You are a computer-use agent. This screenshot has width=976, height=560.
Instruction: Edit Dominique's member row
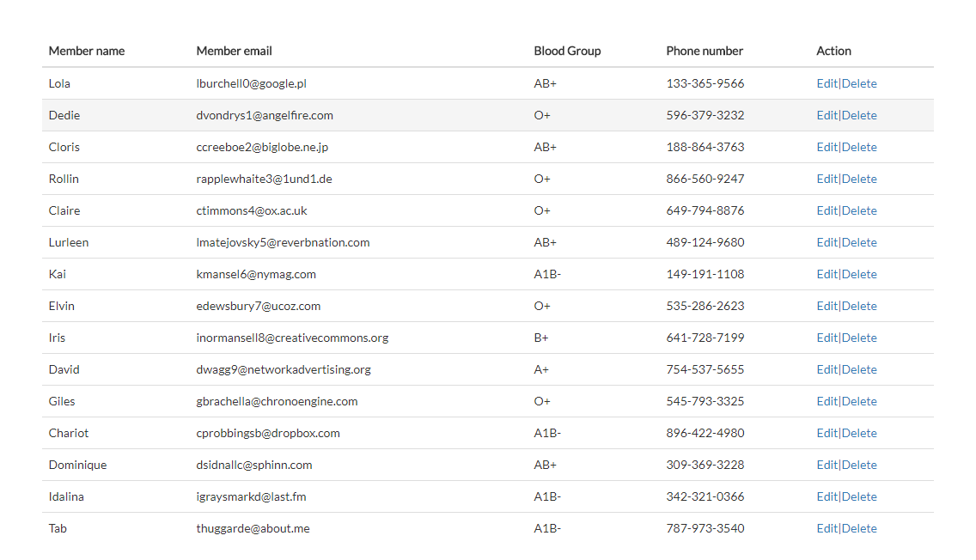pos(827,464)
